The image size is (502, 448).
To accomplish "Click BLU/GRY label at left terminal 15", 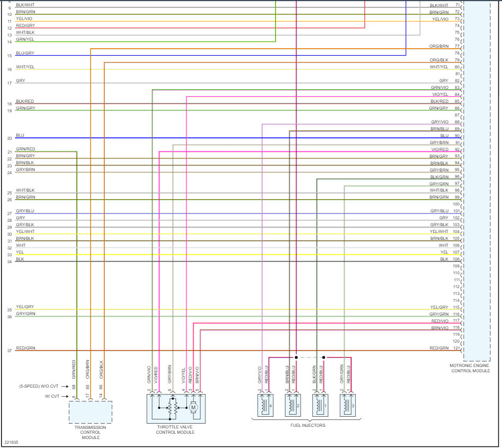I will click(25, 53).
